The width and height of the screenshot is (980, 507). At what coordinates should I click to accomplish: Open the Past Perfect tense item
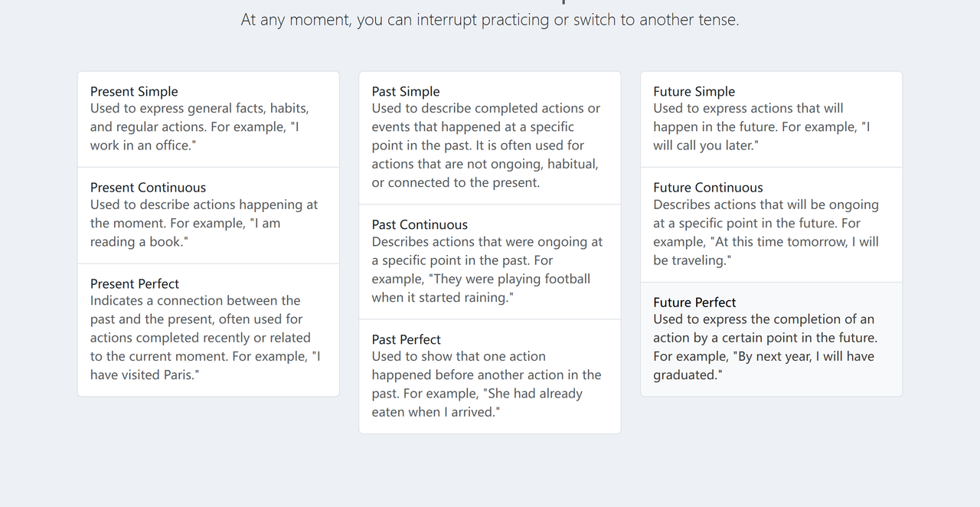[490, 376]
